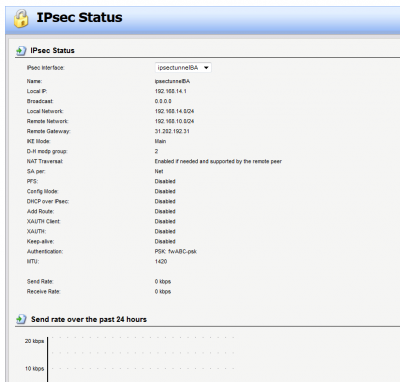
Task: Click the NAT Traversal status text
Action: pyautogui.click(x=218, y=161)
